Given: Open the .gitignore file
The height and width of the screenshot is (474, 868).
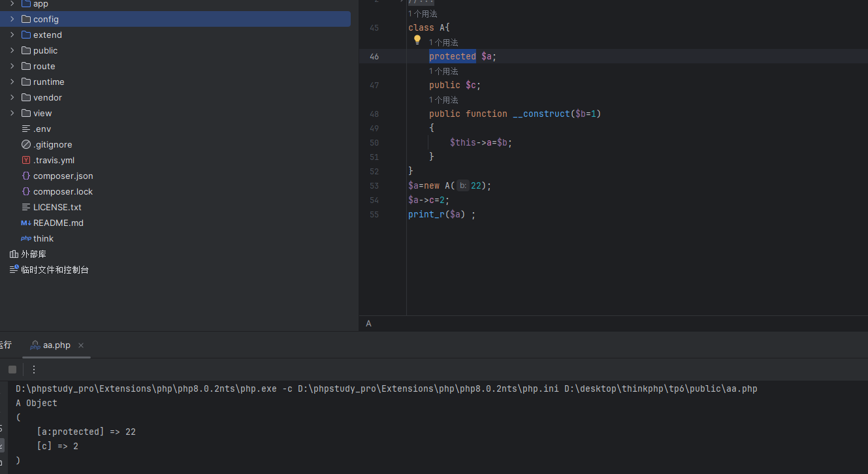Looking at the screenshot, I should click(x=53, y=144).
